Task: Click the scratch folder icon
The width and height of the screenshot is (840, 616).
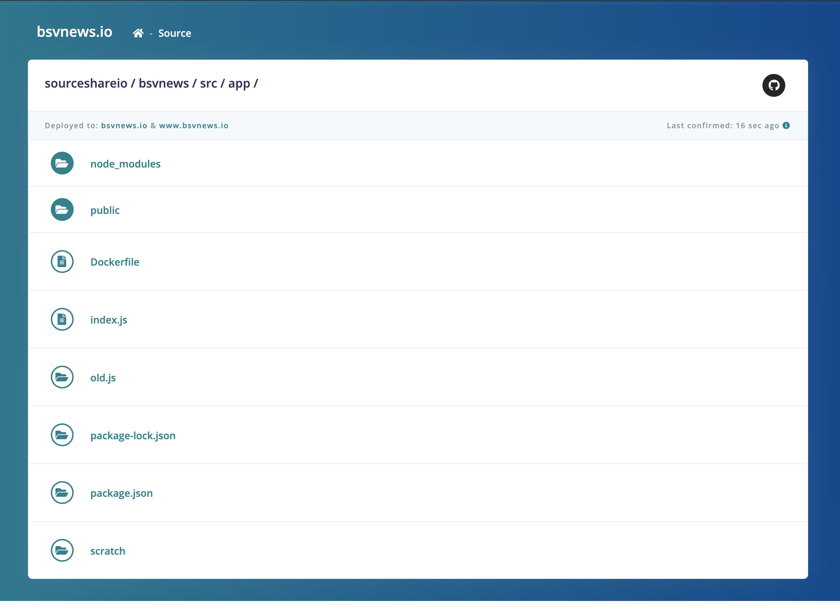Action: click(62, 550)
